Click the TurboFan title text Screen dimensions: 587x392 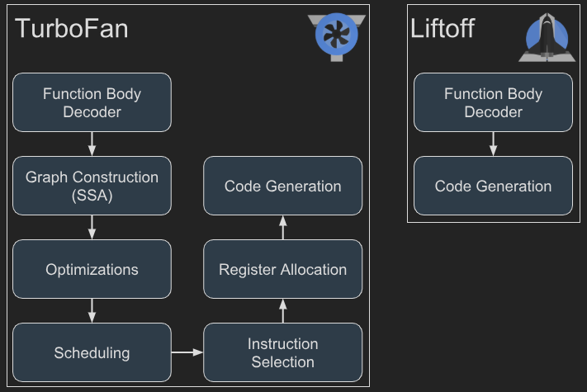(72, 29)
